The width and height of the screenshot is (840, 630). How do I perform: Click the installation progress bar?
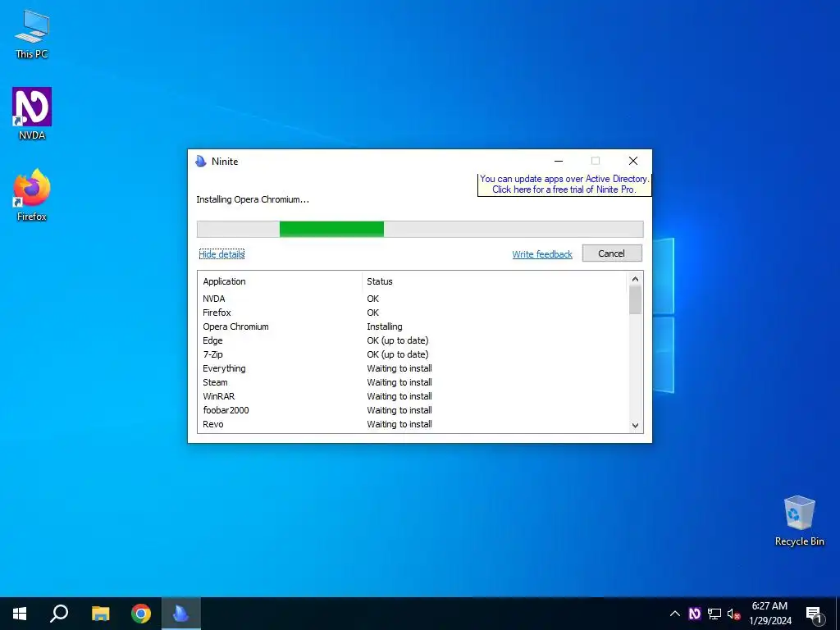[x=420, y=229]
